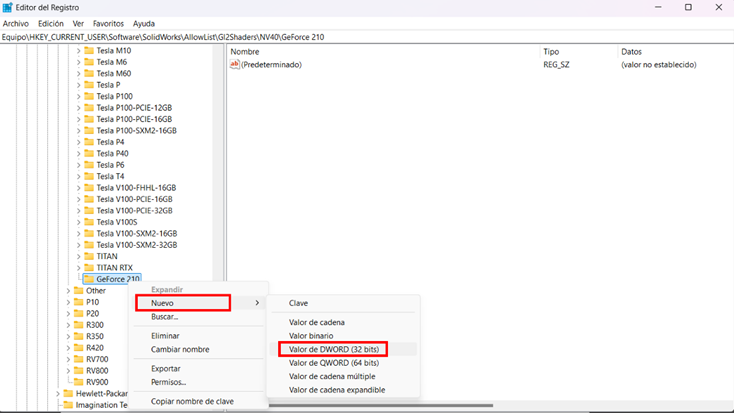The width and height of the screenshot is (734, 413).
Task: Click the Tesla M10 folder icon
Action: pos(89,51)
